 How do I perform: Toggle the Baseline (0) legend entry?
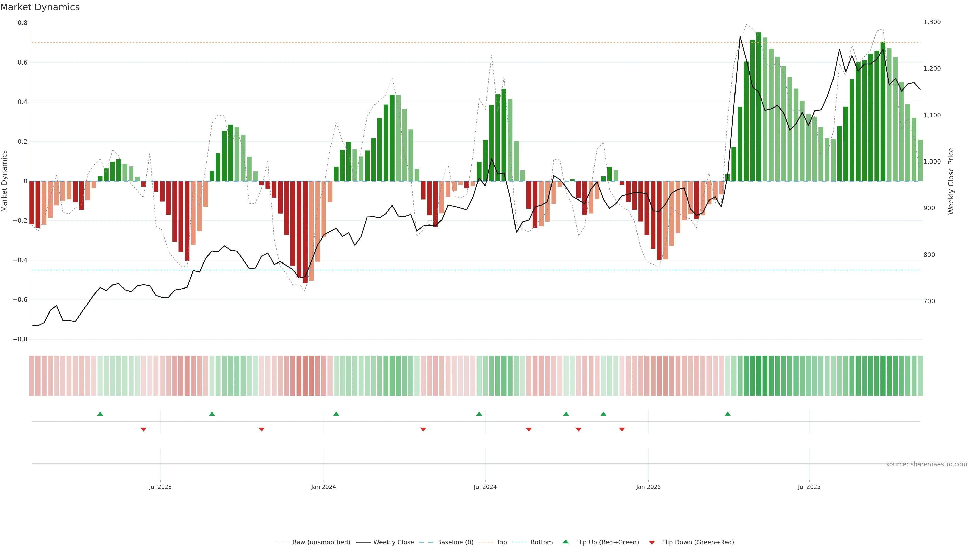point(455,542)
